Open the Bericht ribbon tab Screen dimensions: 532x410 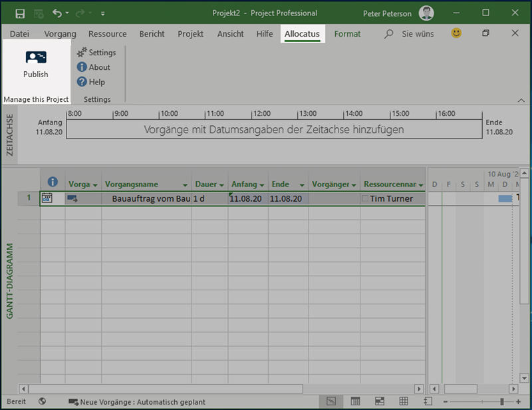(x=152, y=34)
